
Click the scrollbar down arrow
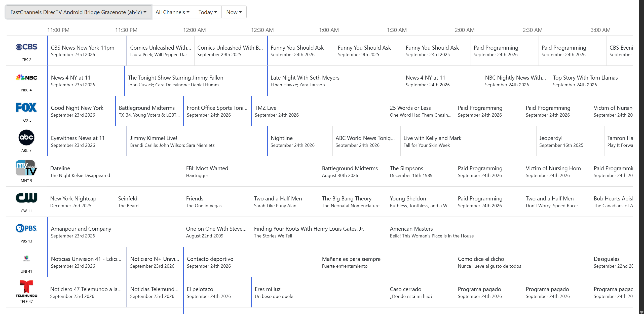(641, 312)
